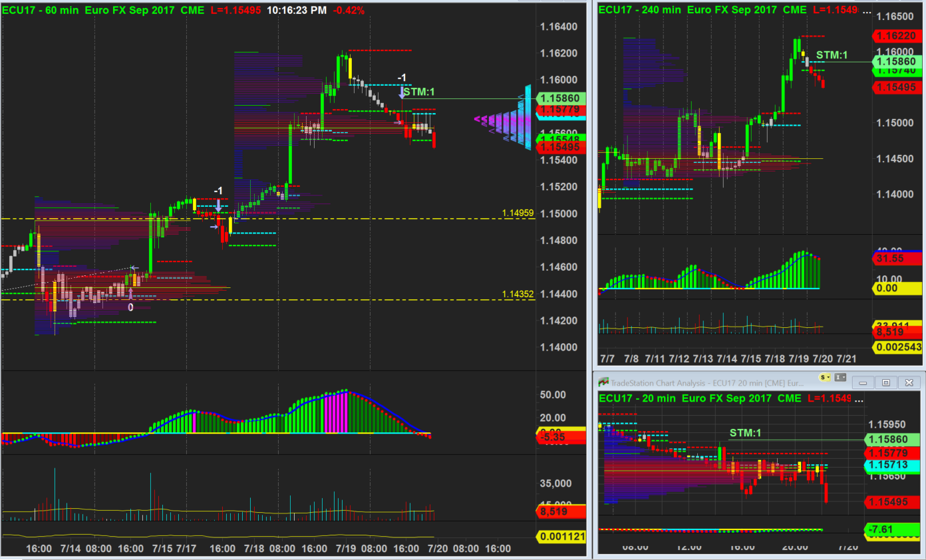926x560 pixels.
Task: Minimize the ECU17 20 min chart window
Action: pos(863,382)
